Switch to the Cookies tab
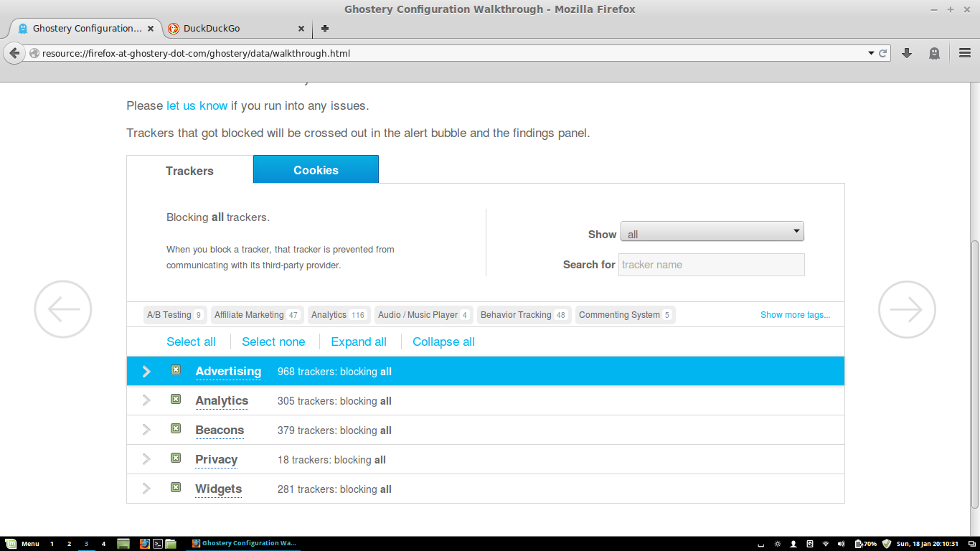The width and height of the screenshot is (980, 551). pyautogui.click(x=316, y=169)
